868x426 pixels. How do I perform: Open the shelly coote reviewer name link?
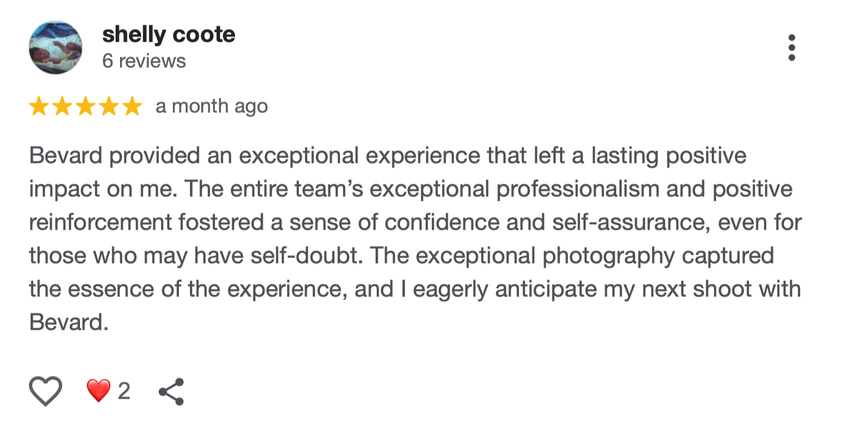coord(168,34)
